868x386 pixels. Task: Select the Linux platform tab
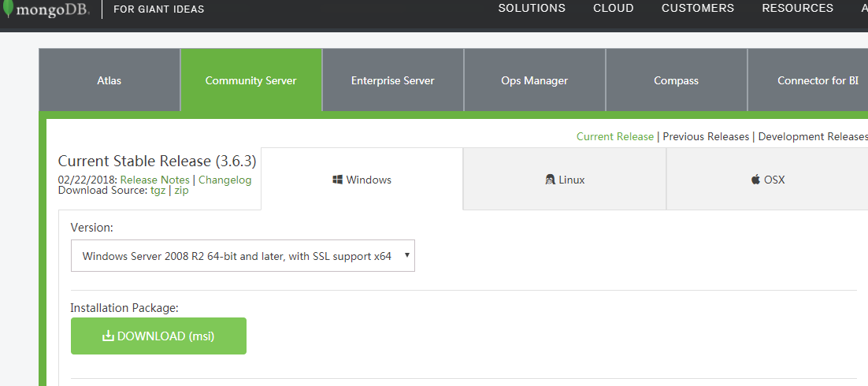565,180
